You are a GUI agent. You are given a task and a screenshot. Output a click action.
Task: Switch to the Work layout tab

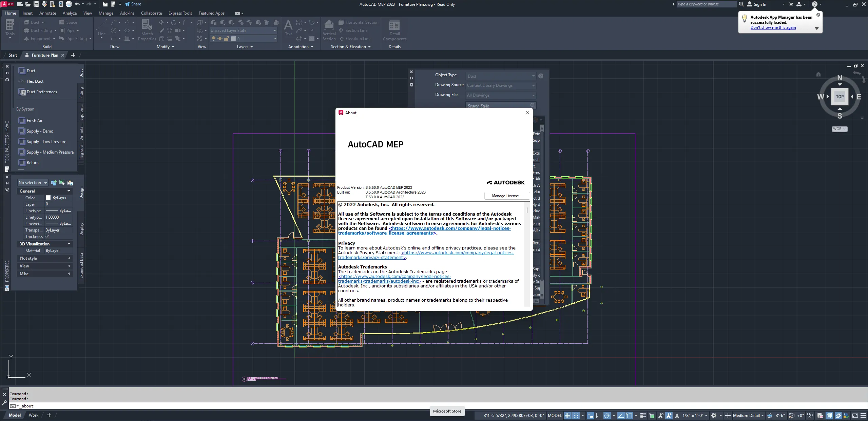(x=33, y=415)
